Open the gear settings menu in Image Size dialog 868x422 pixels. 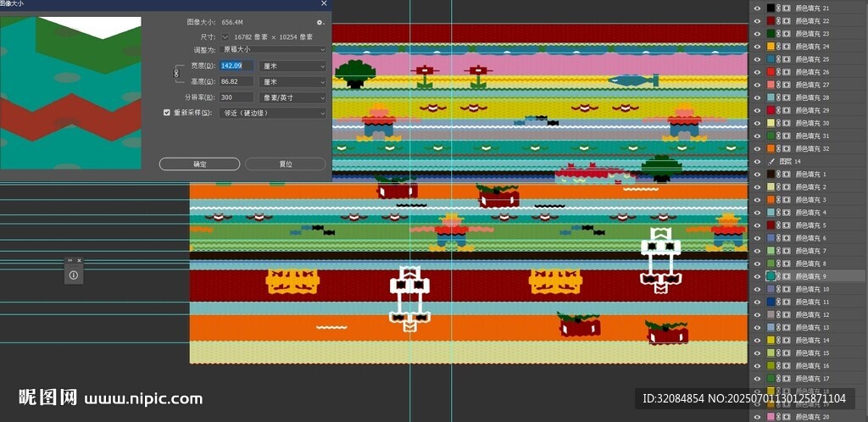tap(320, 23)
